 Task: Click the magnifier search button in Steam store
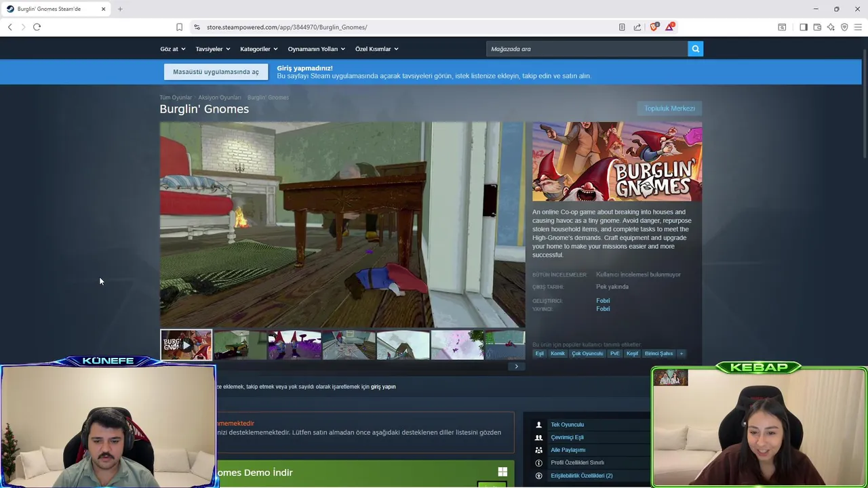click(x=695, y=49)
